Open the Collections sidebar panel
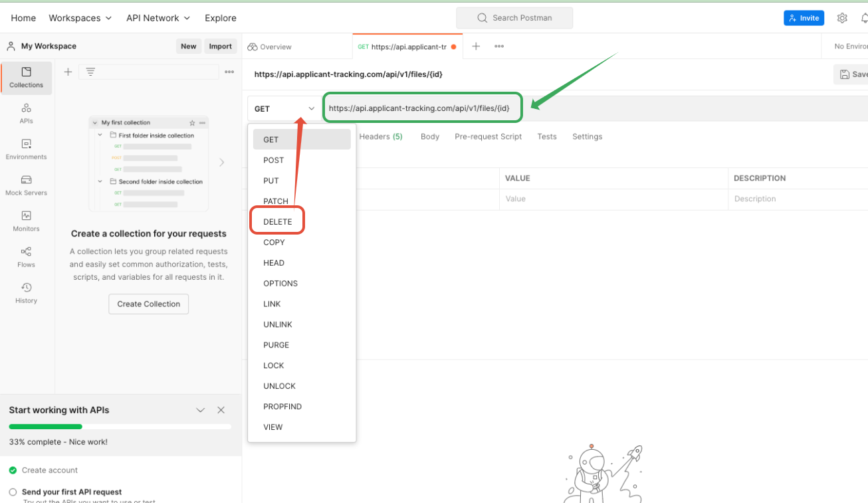The height and width of the screenshot is (503, 868). coord(27,78)
